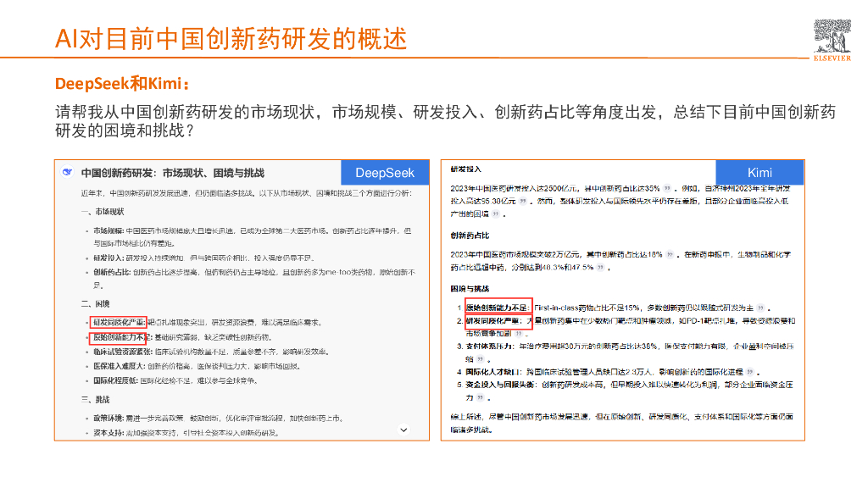Click the blue Kimi label
This screenshot has width=868, height=488.
click(759, 173)
